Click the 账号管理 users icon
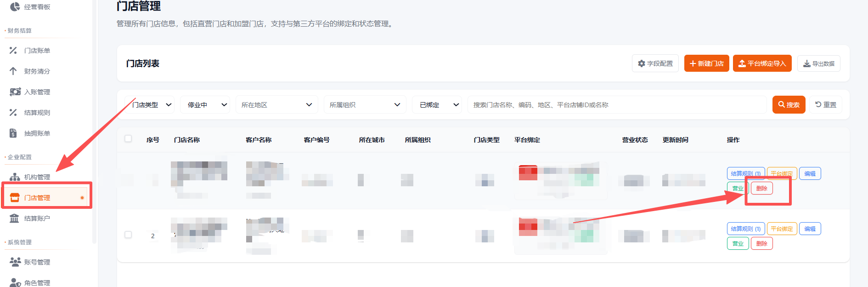868x287 pixels. point(15,262)
